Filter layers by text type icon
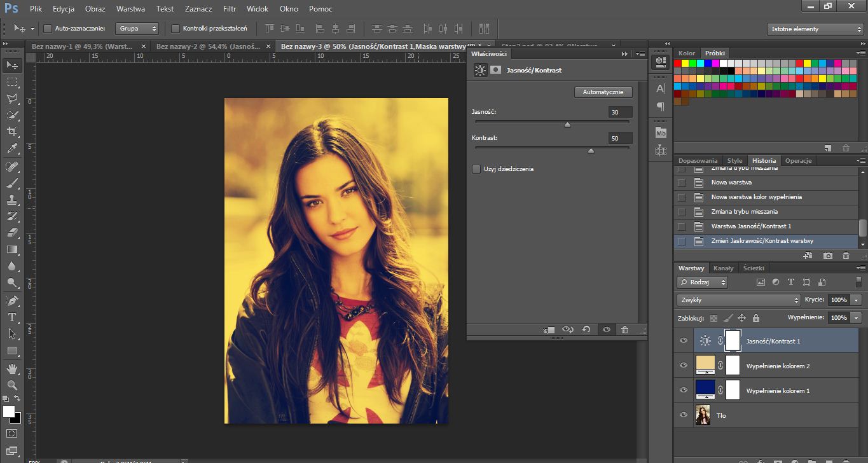The image size is (868, 463). coord(791,282)
